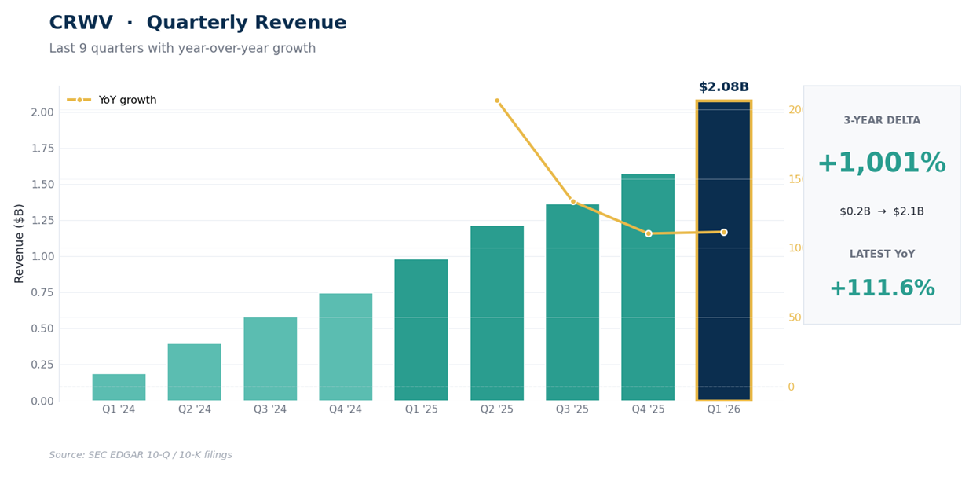Click the YoY growth marker at Q4 '25
The image size is (980, 477).
point(648,233)
